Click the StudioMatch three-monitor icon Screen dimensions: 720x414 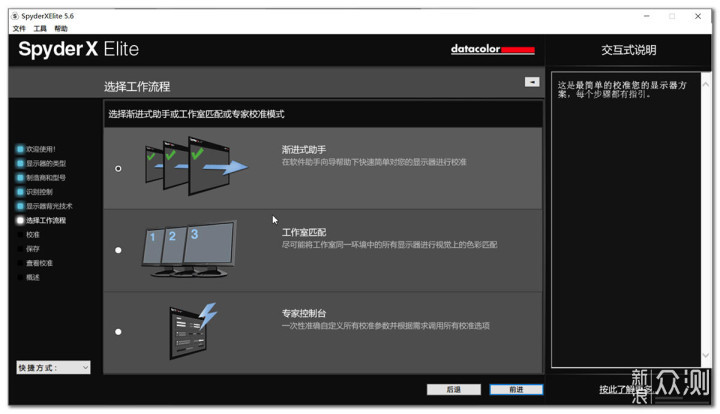[x=189, y=249]
